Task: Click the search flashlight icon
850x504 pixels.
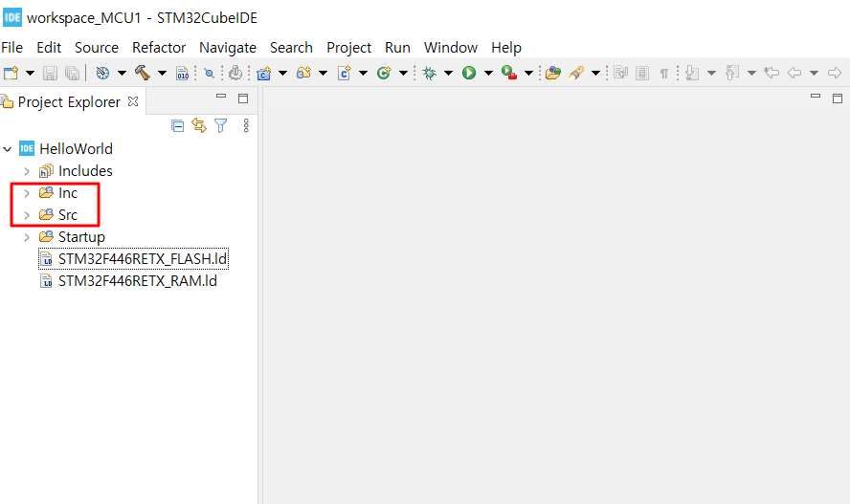Action: [x=576, y=73]
